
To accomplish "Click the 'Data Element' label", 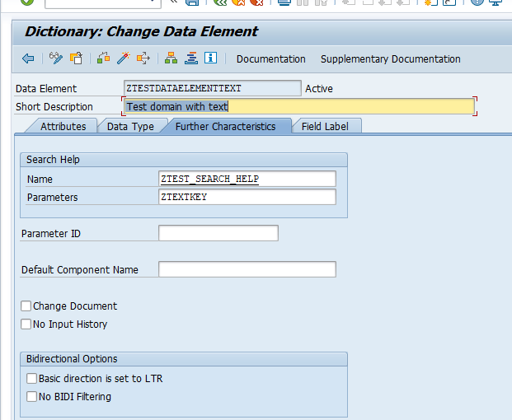I will pos(46,89).
